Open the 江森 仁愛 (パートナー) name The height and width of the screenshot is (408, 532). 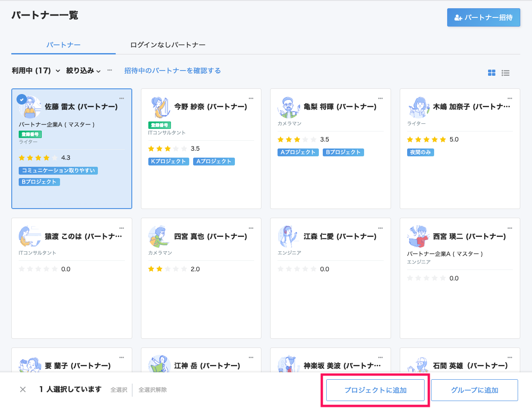tap(340, 236)
